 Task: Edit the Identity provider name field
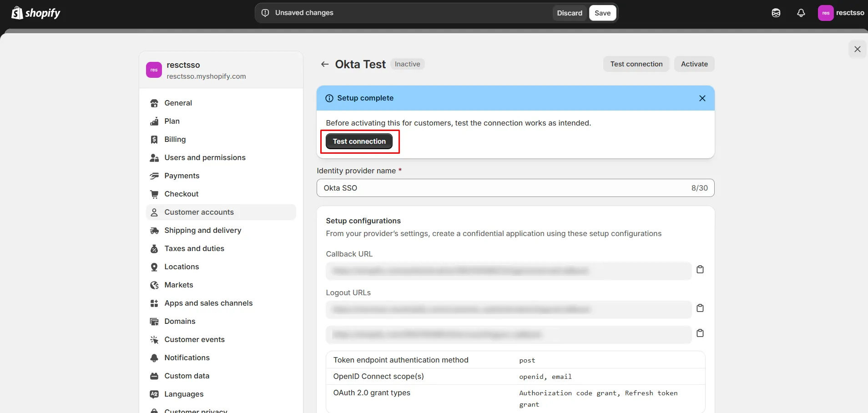point(515,188)
